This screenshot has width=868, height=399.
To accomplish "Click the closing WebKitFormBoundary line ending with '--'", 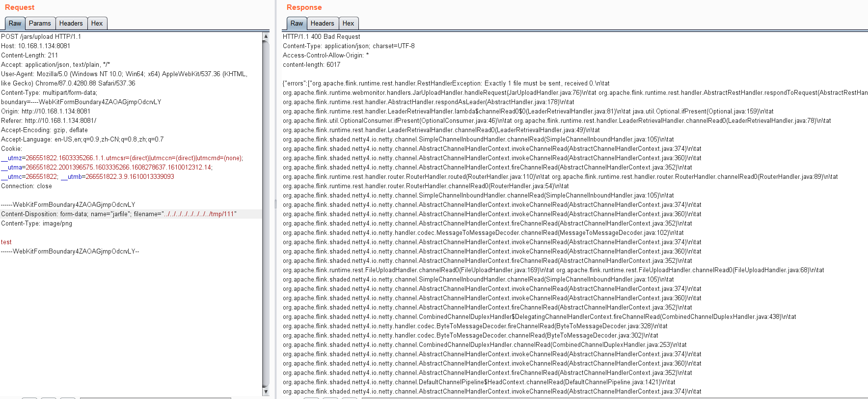I will [70, 251].
